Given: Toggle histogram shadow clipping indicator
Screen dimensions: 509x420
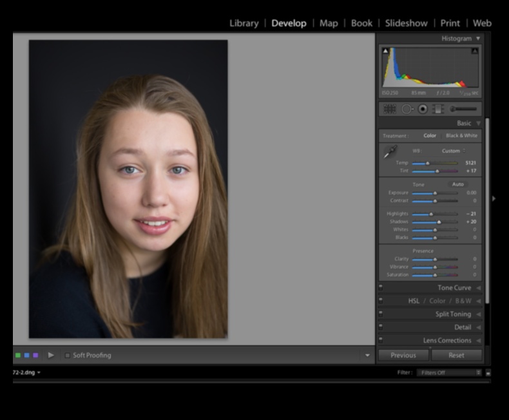Looking at the screenshot, I should click(x=385, y=51).
